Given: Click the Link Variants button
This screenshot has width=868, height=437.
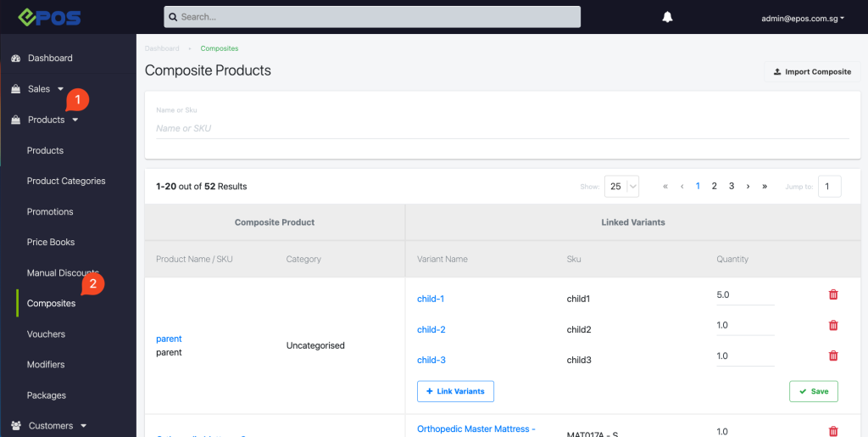Looking at the screenshot, I should 455,391.
